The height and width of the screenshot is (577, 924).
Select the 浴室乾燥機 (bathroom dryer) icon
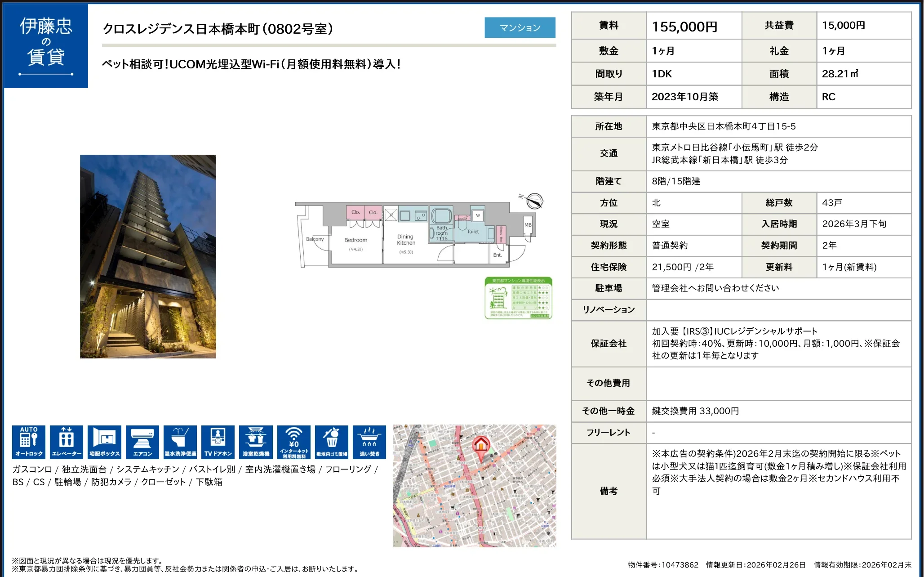[255, 442]
